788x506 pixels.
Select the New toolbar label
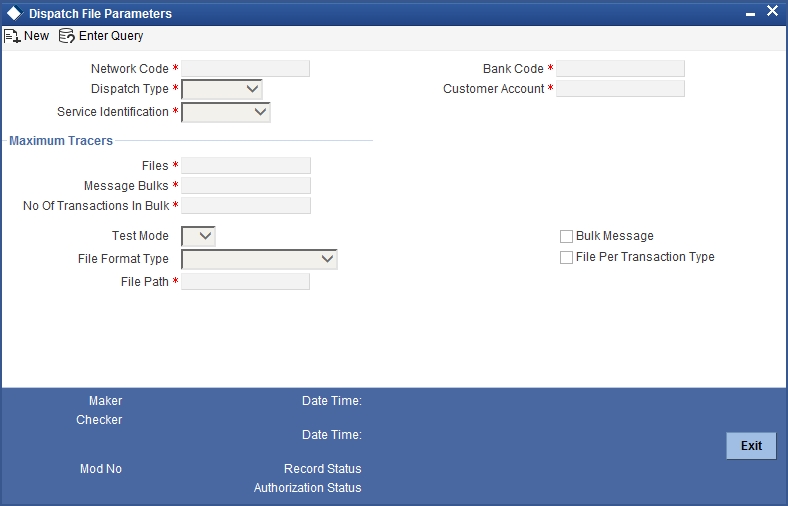point(36,36)
